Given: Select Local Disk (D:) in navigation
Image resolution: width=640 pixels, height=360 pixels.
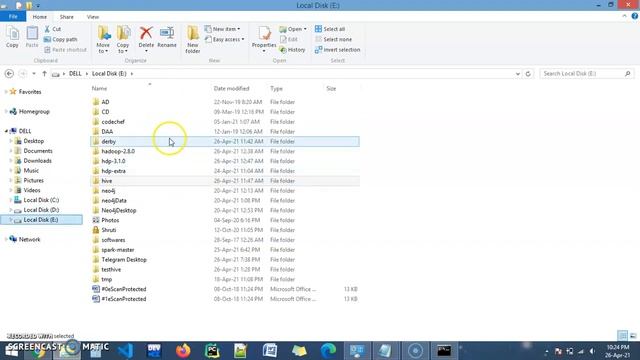Looking at the screenshot, I should click(41, 210).
